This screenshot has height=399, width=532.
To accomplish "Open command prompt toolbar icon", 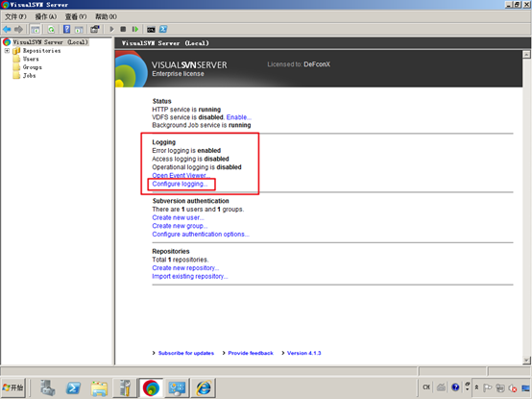I will pyautogui.click(x=151, y=30).
